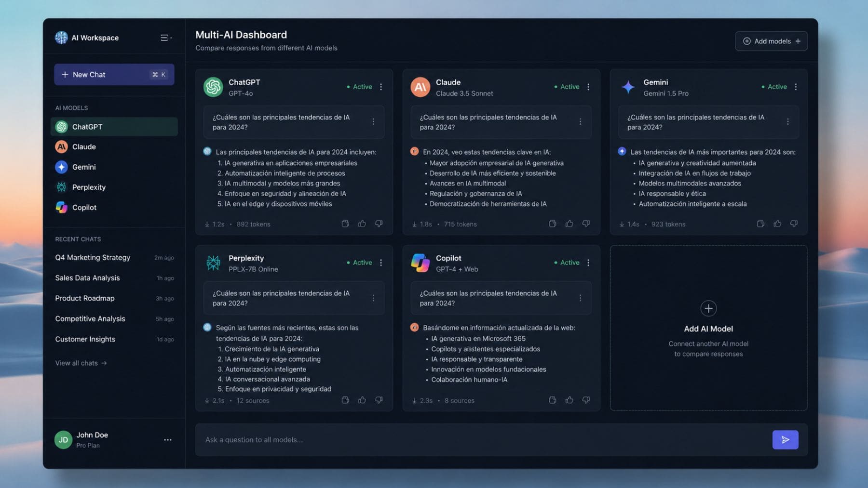Dislike the Claude response

(586, 224)
